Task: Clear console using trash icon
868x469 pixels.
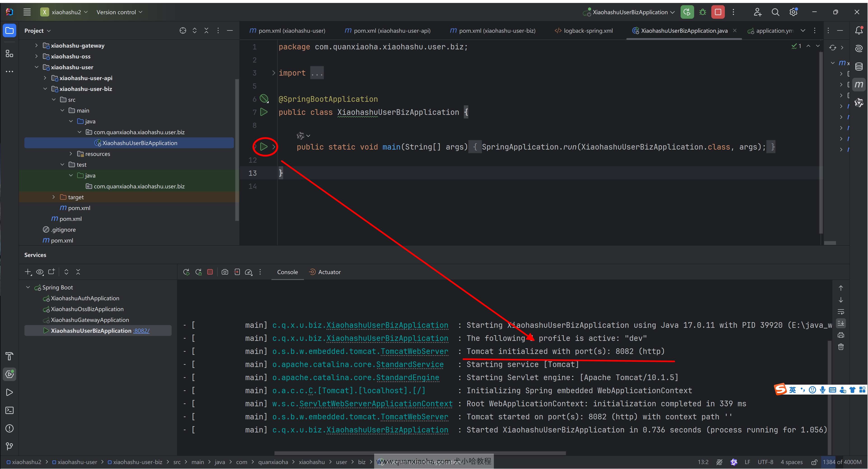Action: point(841,347)
